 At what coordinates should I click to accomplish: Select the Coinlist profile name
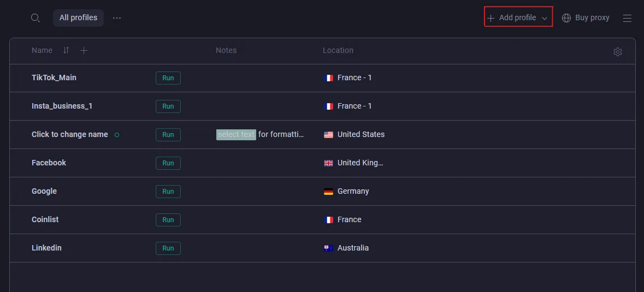[45, 219]
